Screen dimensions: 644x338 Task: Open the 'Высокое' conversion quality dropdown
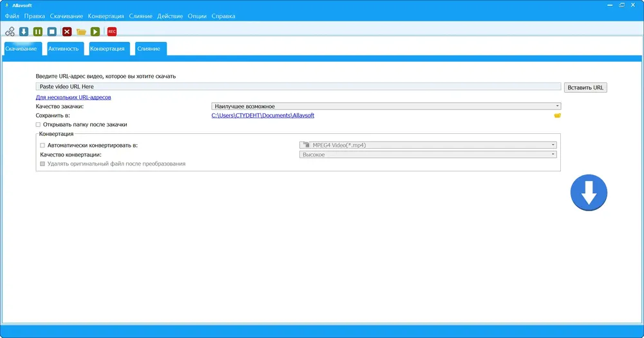tap(428, 155)
